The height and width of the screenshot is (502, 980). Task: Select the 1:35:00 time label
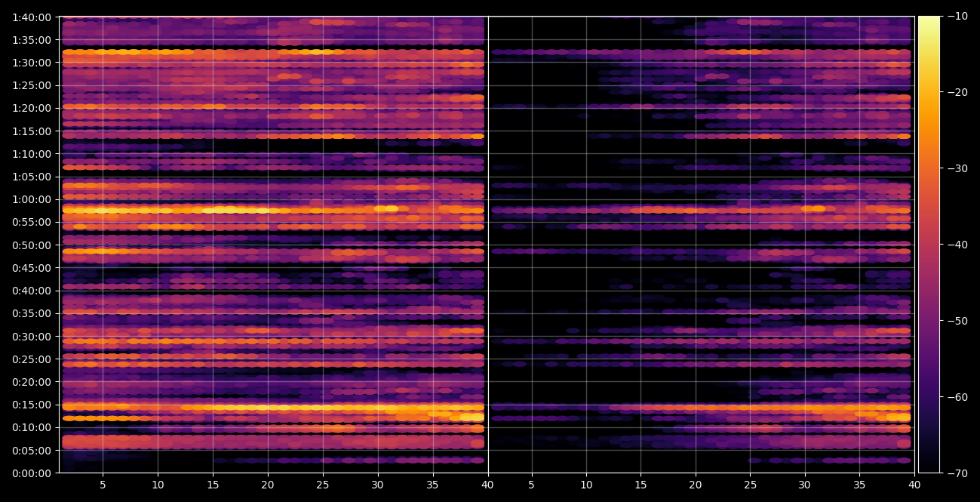[x=31, y=40]
